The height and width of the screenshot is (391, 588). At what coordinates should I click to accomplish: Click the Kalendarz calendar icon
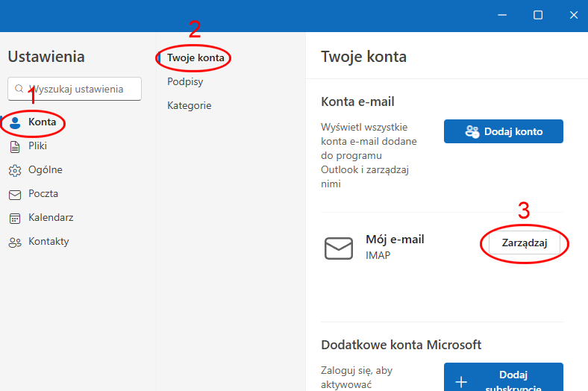[x=15, y=219]
